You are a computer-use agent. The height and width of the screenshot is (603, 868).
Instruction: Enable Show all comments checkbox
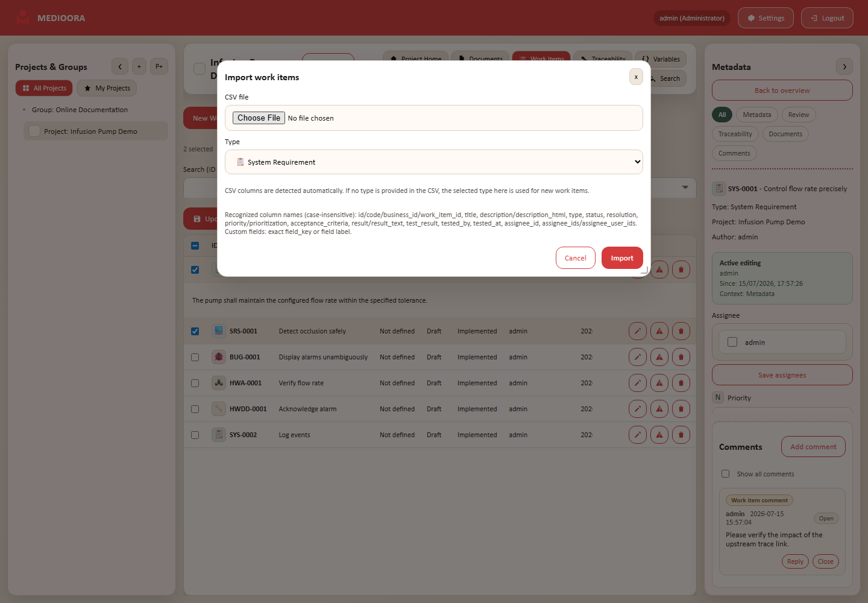[x=726, y=474]
